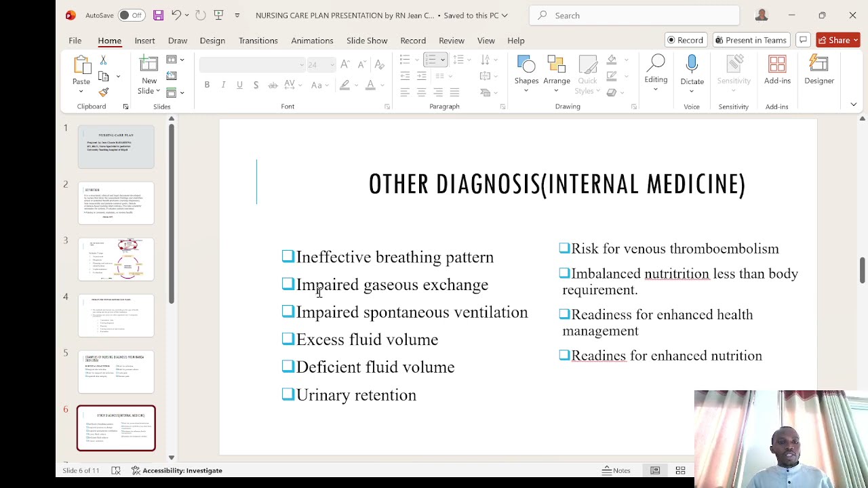Click the Search box in title bar
The height and width of the screenshot is (488, 868).
(634, 15)
